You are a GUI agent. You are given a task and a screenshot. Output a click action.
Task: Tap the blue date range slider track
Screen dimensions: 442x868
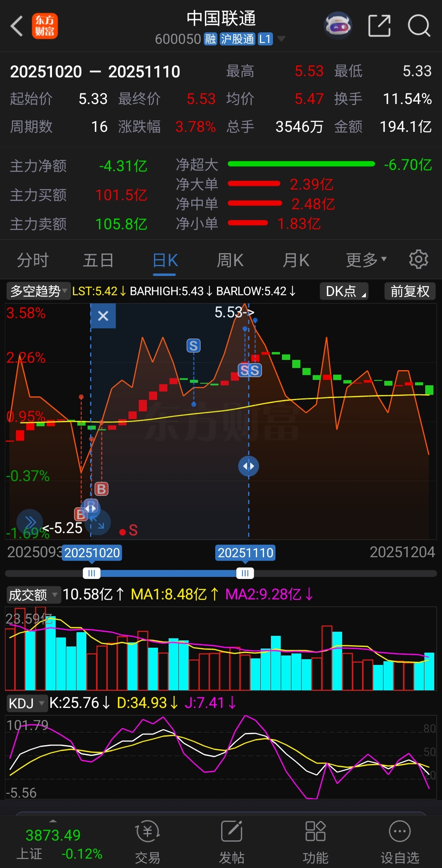coord(168,573)
